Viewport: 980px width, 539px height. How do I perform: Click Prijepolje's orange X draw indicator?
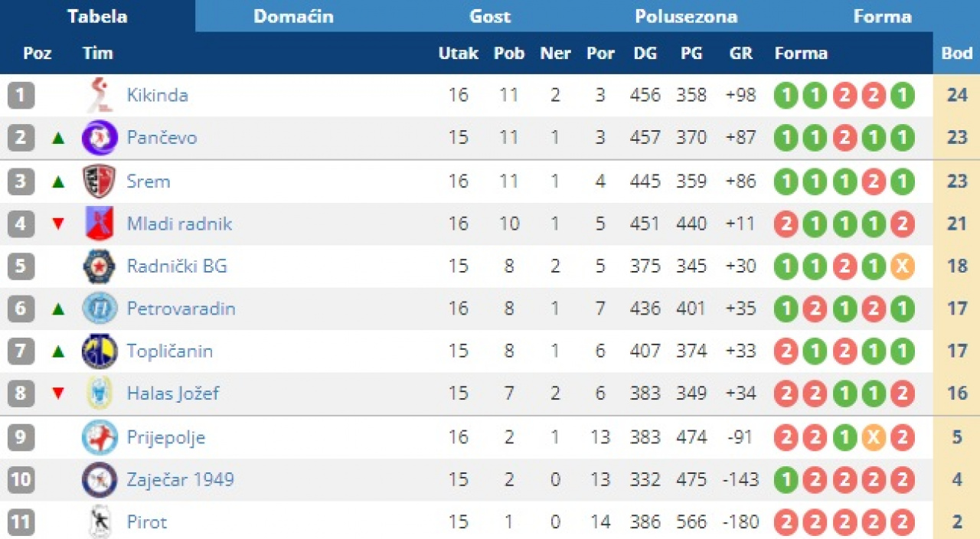874,438
